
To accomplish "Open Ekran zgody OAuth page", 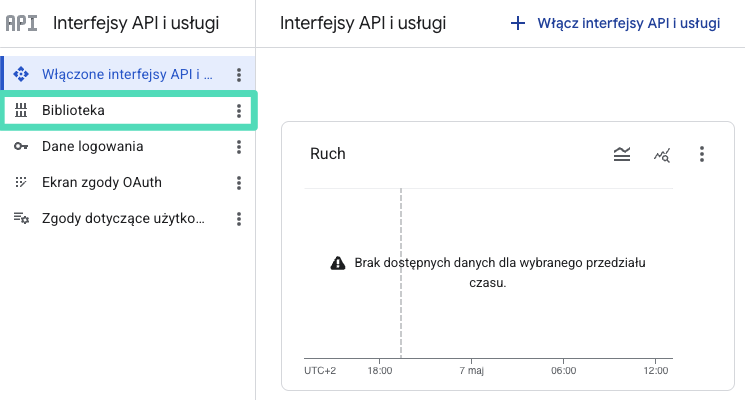I will (128, 182).
